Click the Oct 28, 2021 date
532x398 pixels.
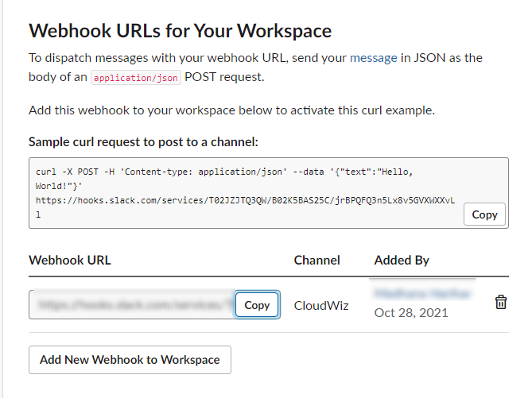coord(411,313)
